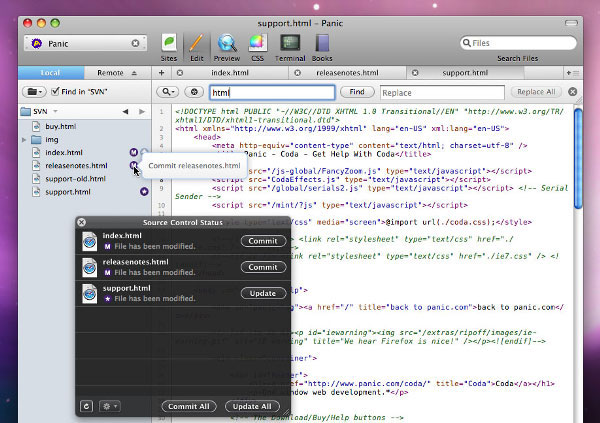Click releasenotes.html file icon in status panel
Screen dimensions: 600x423
[x=90, y=267]
